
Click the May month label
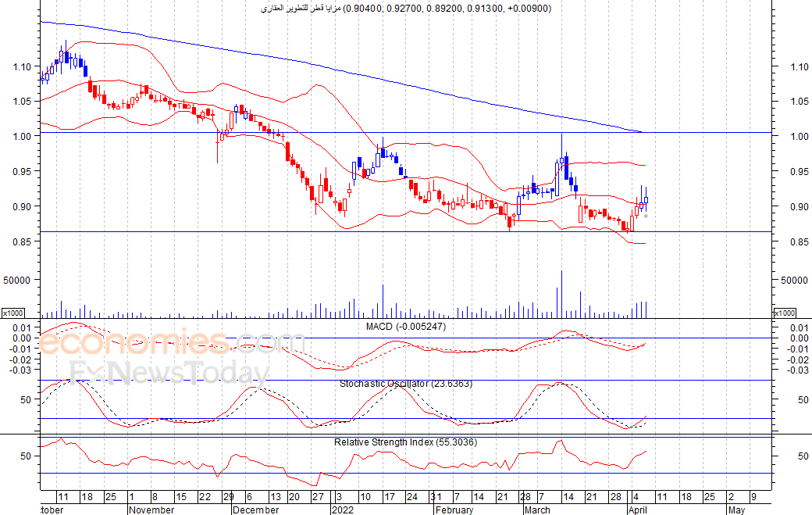click(x=736, y=510)
